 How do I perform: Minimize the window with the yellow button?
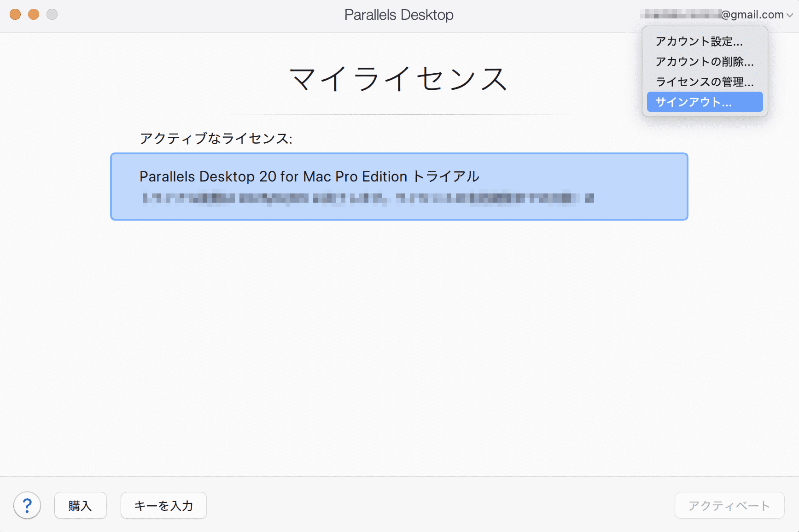pyautogui.click(x=34, y=14)
